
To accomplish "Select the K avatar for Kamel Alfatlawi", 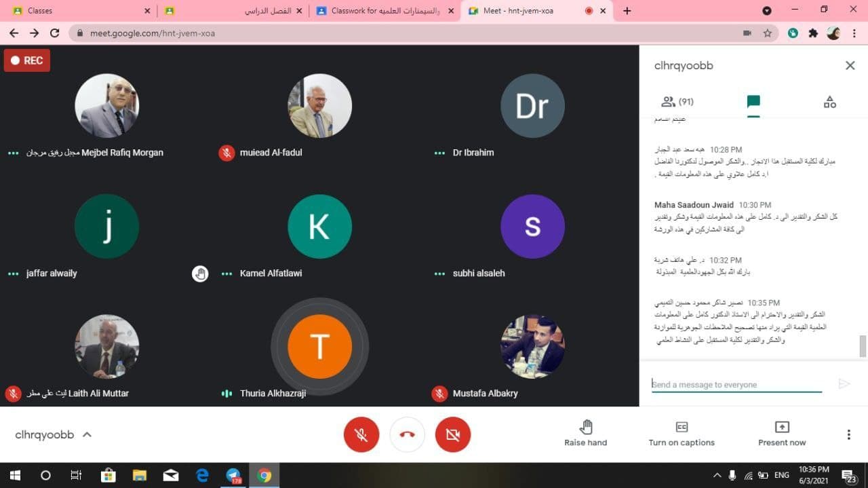I will pos(319,226).
